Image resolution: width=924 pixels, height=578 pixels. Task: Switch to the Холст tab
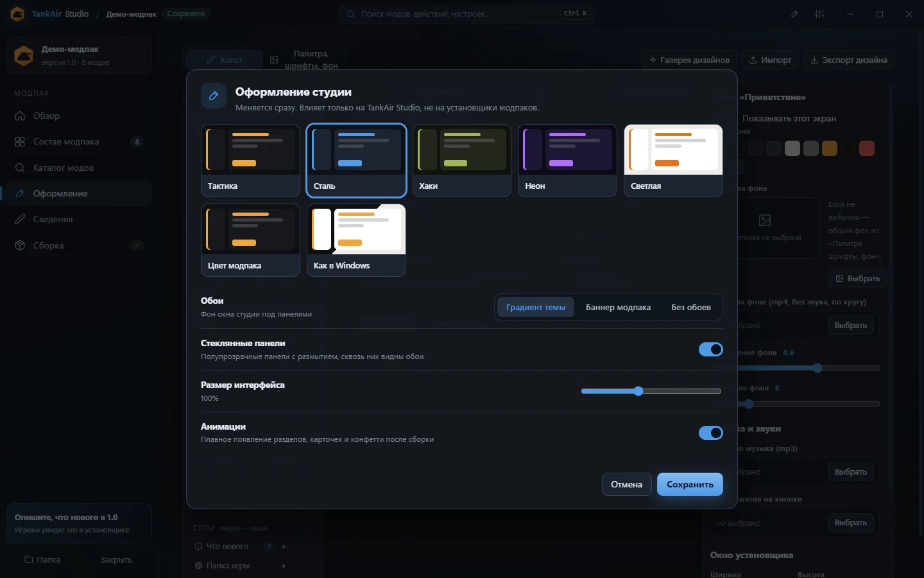pos(225,60)
